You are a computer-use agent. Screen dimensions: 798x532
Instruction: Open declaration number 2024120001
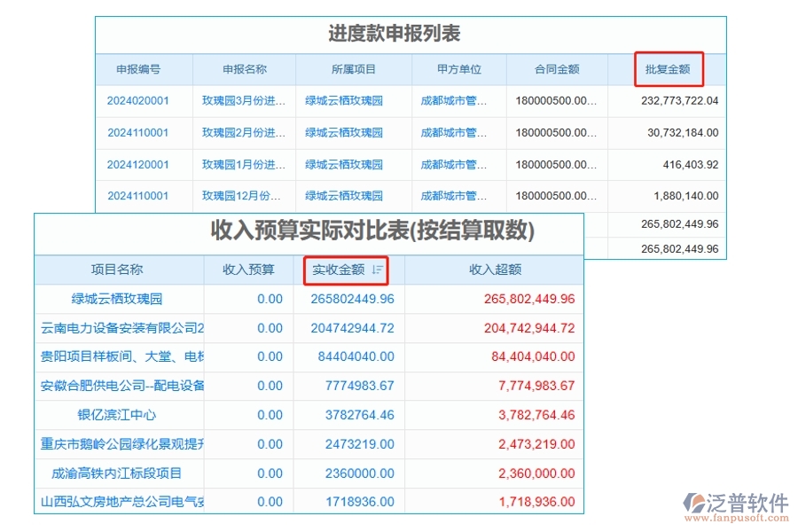pyautogui.click(x=138, y=164)
